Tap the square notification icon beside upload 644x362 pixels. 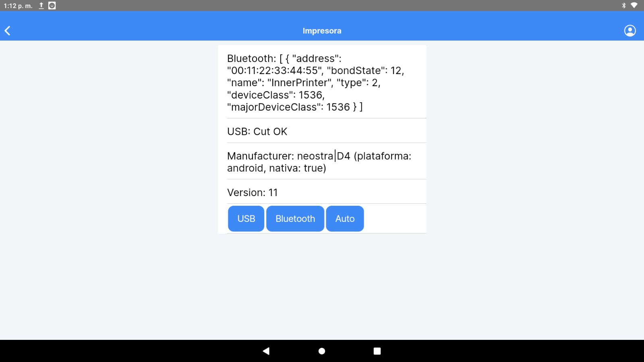tap(52, 6)
